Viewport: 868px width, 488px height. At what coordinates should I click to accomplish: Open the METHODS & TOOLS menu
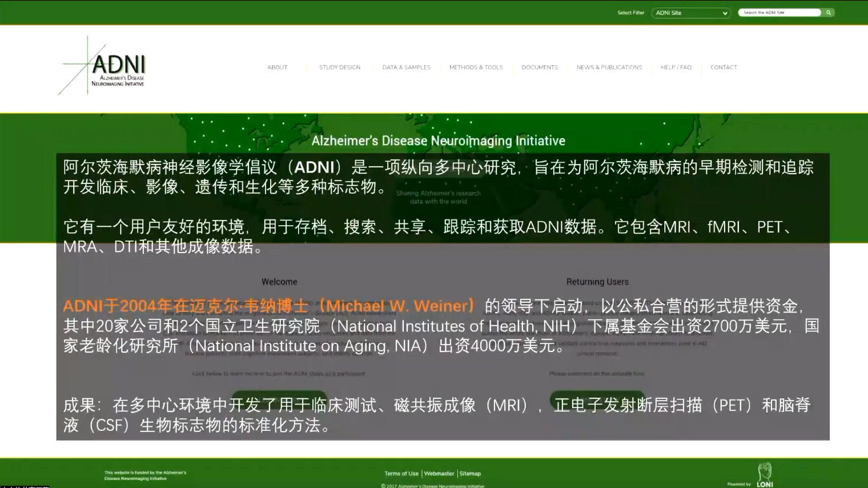click(x=476, y=67)
